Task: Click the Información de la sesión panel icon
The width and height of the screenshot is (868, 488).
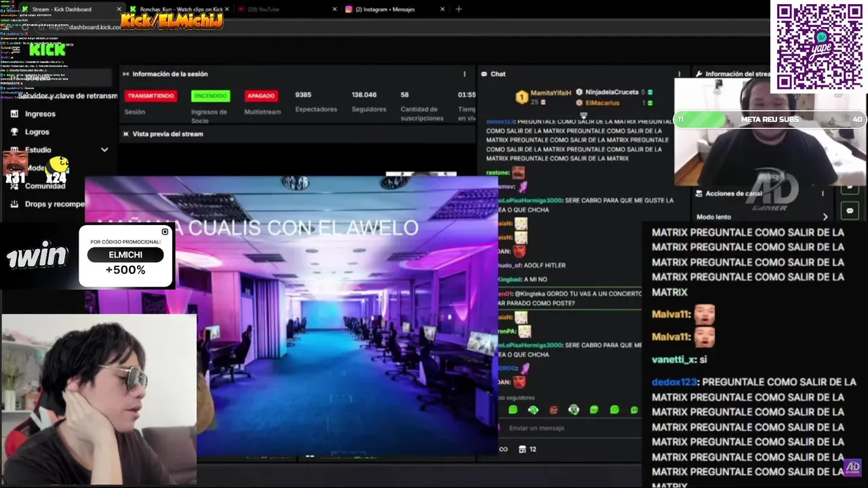Action: coord(125,74)
